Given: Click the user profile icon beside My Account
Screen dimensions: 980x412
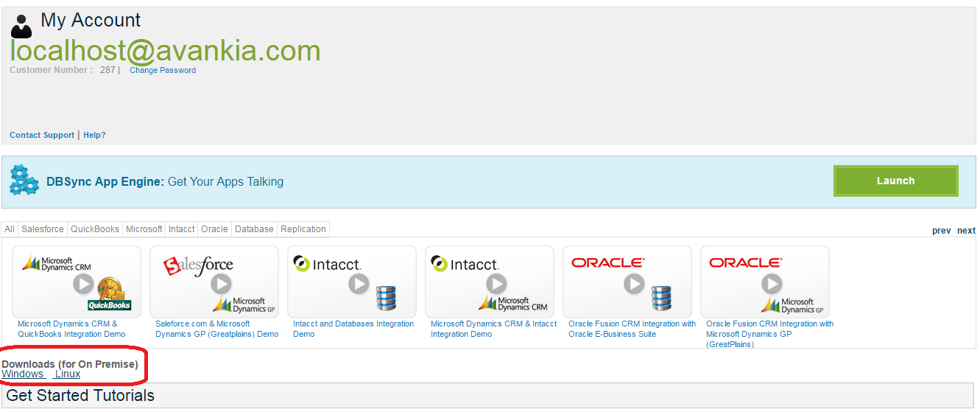Looking at the screenshot, I should (x=22, y=26).
